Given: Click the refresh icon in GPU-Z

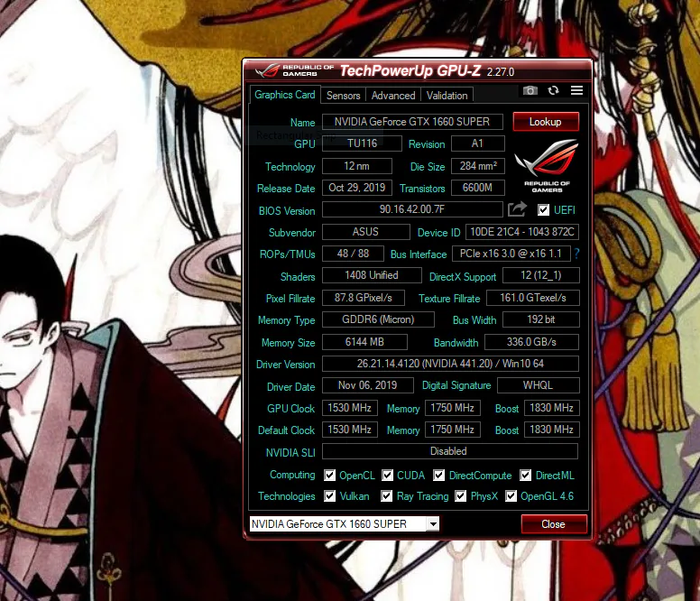Looking at the screenshot, I should point(554,90).
